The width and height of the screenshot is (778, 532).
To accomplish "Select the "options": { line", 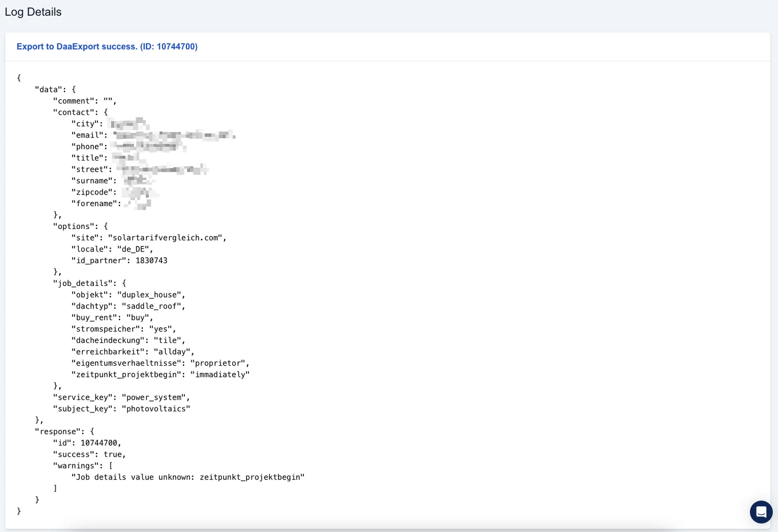I will (80, 227).
